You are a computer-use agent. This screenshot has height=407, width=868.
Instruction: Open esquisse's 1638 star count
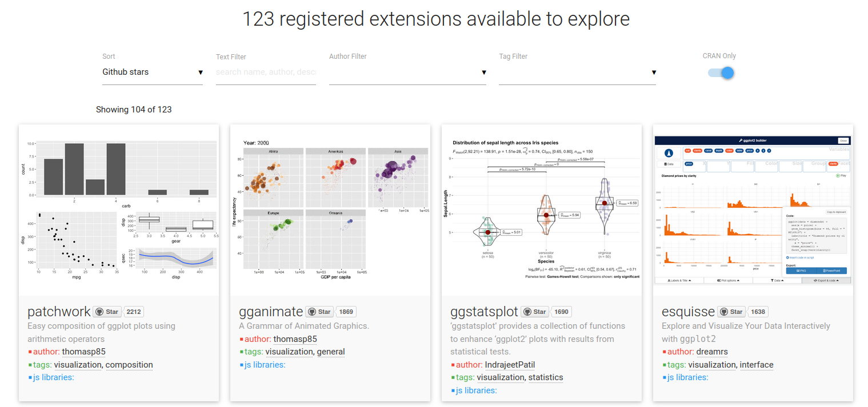click(x=758, y=312)
